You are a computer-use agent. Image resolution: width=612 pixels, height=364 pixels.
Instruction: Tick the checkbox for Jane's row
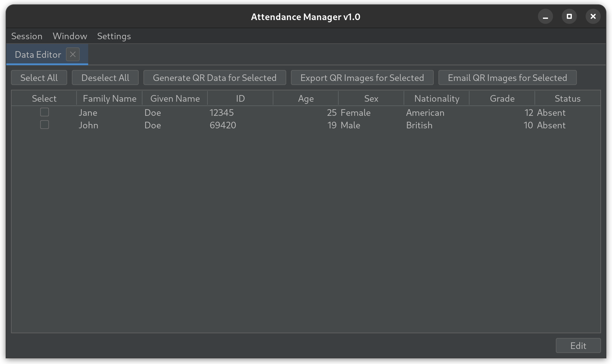pos(45,112)
